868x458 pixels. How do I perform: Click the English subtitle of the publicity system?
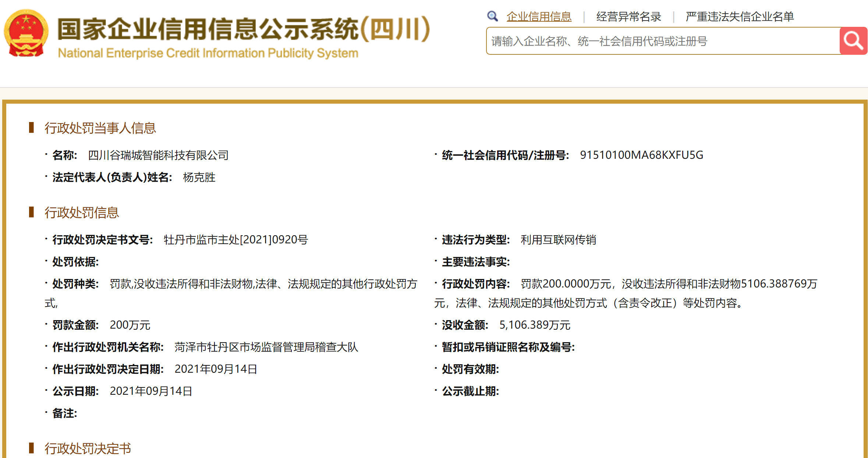coord(208,53)
